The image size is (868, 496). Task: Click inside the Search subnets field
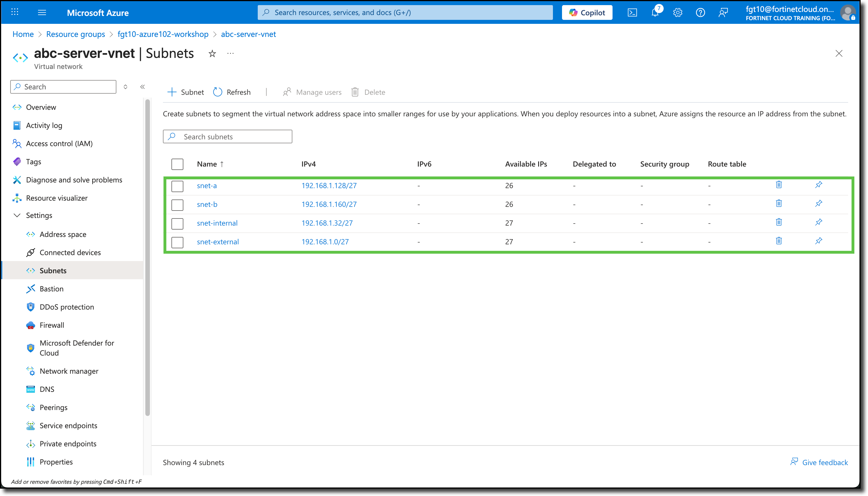(x=228, y=136)
